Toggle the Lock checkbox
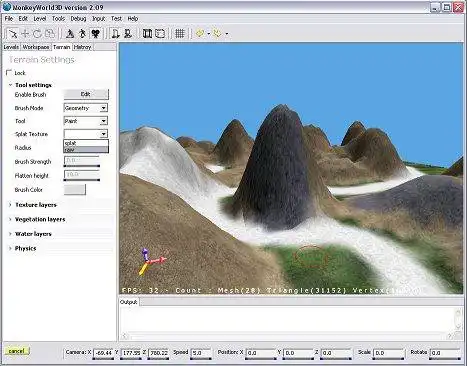467x366 pixels. coord(9,73)
